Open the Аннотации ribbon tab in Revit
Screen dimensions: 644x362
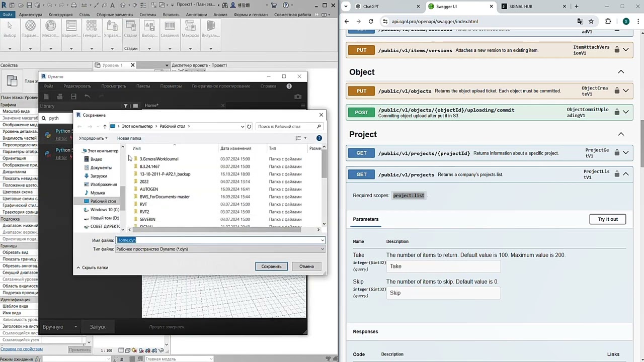coord(196,15)
